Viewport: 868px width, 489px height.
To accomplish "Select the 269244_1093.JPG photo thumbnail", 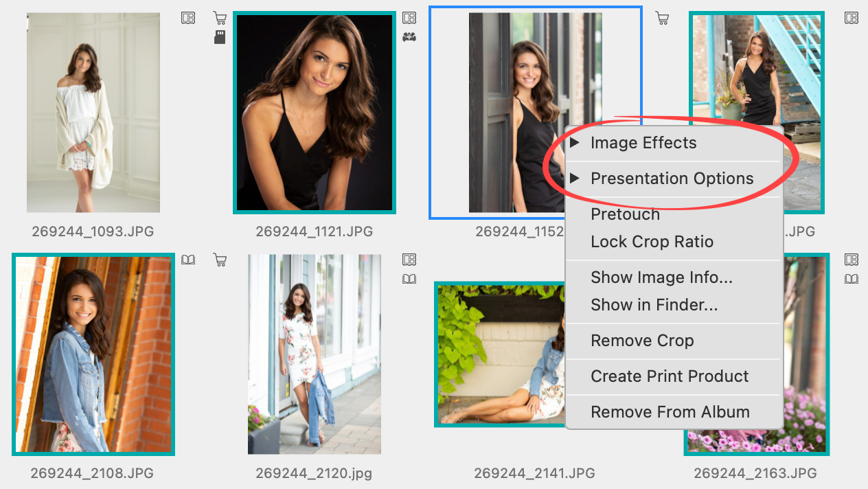I will coord(93,113).
